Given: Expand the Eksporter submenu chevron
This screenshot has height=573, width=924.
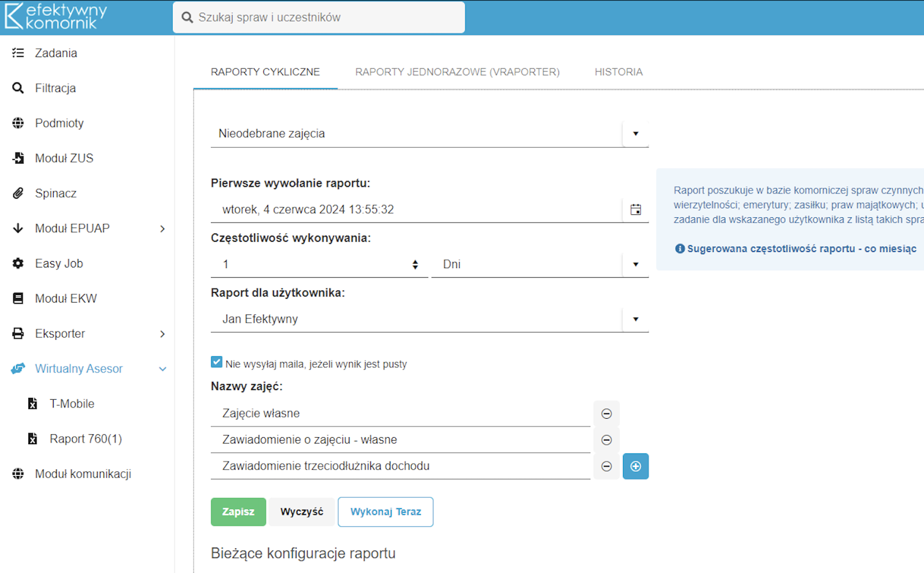Looking at the screenshot, I should click(x=162, y=334).
